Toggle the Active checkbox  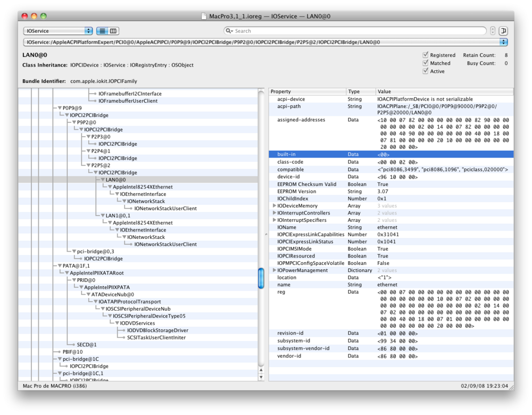click(x=426, y=71)
